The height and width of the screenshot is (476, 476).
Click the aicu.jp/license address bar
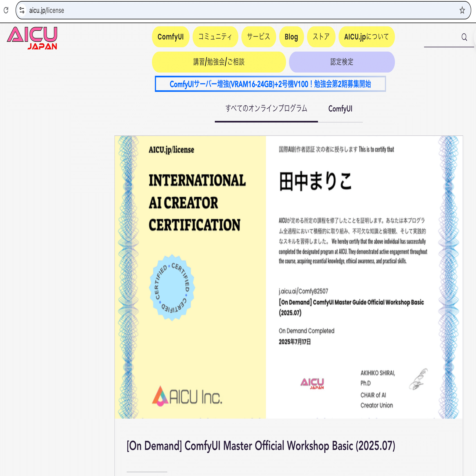(x=243, y=10)
